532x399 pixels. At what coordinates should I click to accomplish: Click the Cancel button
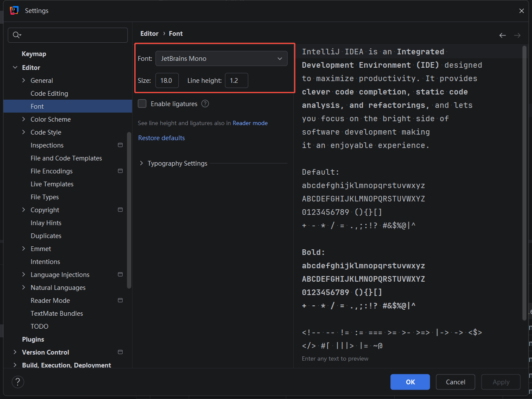456,382
